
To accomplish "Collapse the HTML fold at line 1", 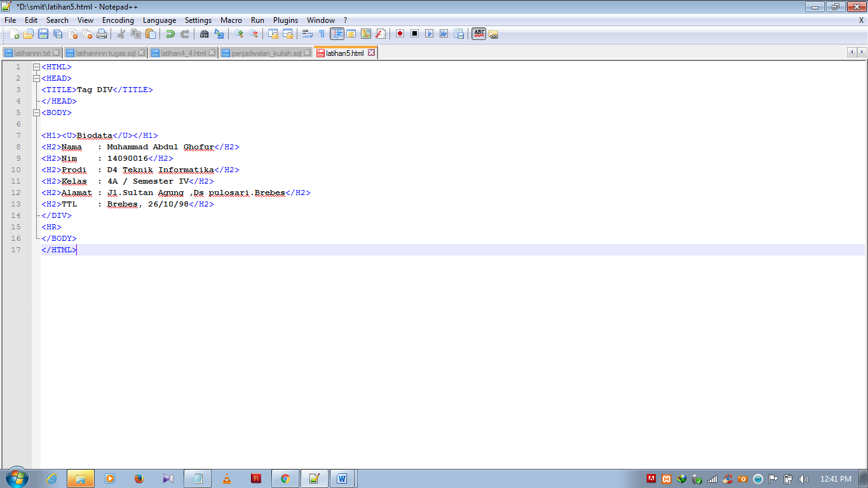I will [x=36, y=66].
